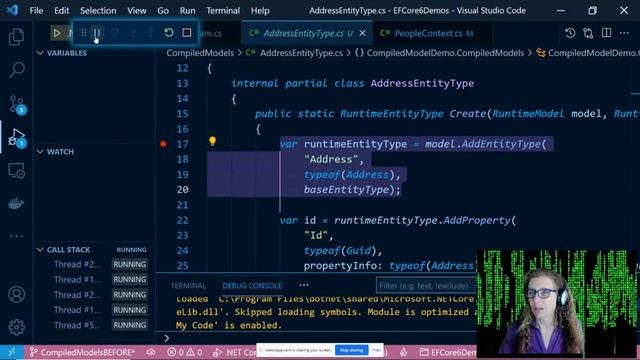This screenshot has height=360, width=640.
Task: Open the Explorer view in activity bar
Action: 16,37
